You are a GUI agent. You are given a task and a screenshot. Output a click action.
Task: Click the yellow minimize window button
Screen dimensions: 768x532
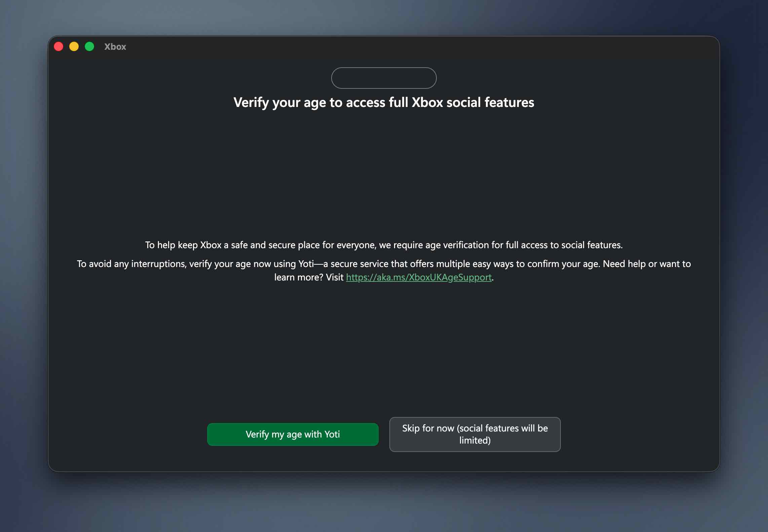coord(74,46)
